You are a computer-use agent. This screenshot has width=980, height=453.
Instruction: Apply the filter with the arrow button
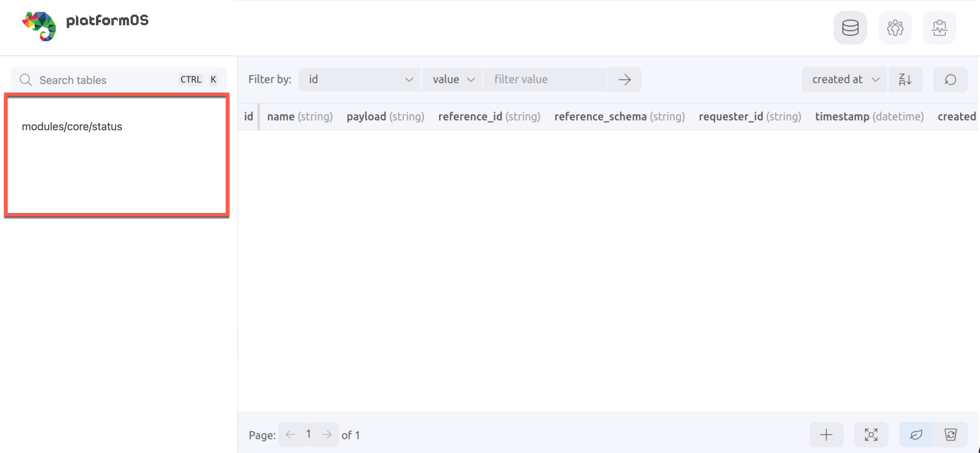tap(624, 80)
